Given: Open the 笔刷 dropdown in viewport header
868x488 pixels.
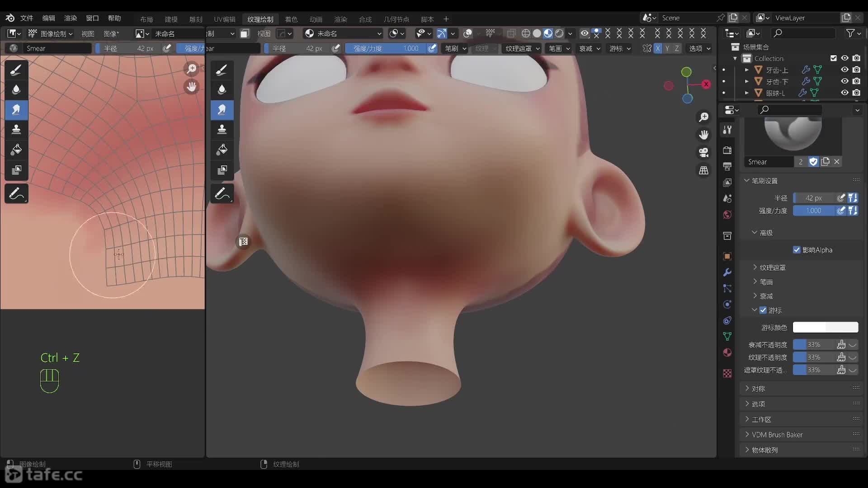Looking at the screenshot, I should [455, 48].
